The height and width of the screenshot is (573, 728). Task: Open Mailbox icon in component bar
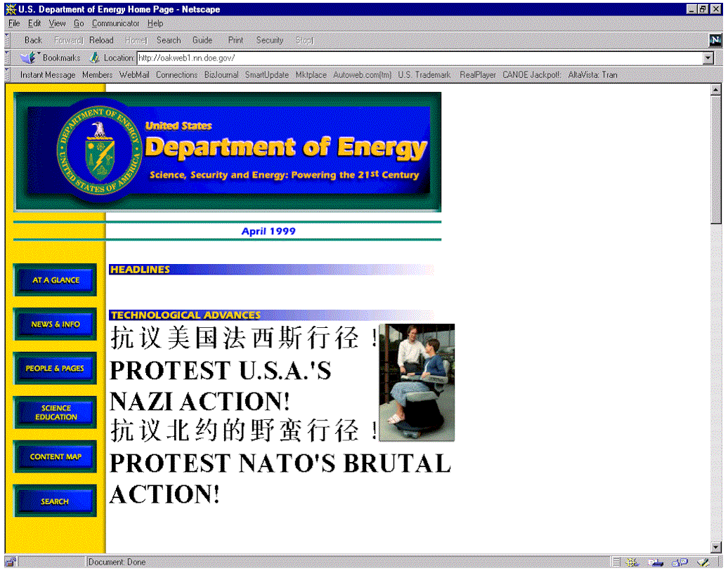(656, 562)
